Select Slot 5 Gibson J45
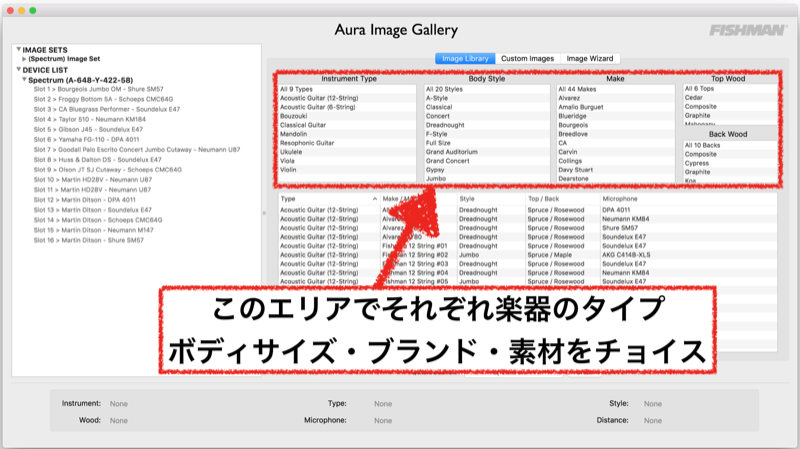The height and width of the screenshot is (449, 800). coord(88,130)
